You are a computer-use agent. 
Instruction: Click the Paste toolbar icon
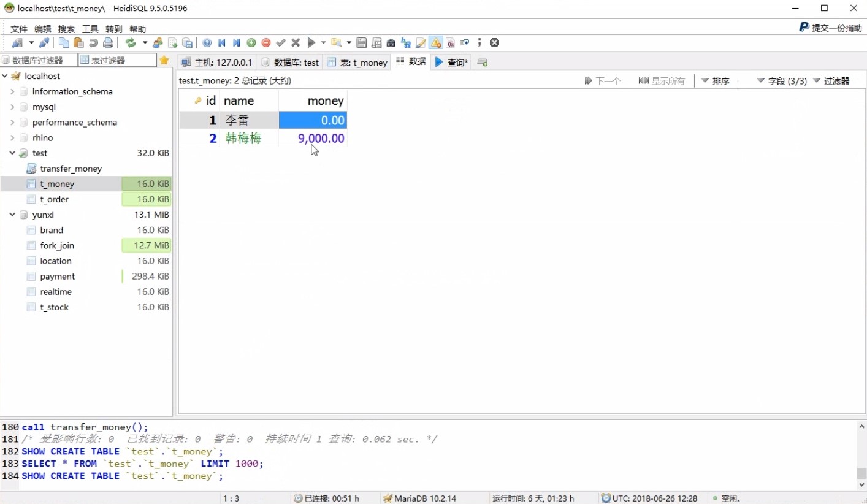pyautogui.click(x=78, y=43)
